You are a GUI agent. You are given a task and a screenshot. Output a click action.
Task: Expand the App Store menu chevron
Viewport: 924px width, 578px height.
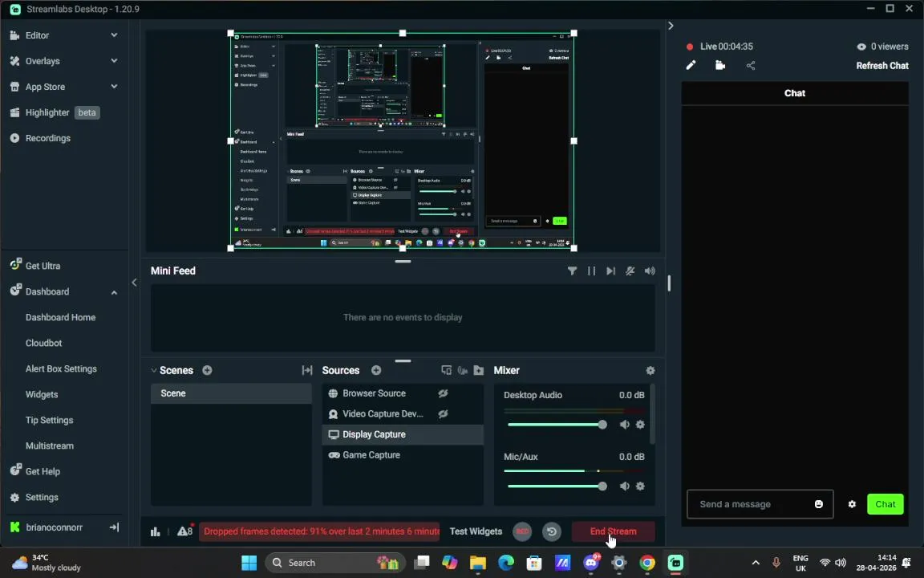coord(114,87)
